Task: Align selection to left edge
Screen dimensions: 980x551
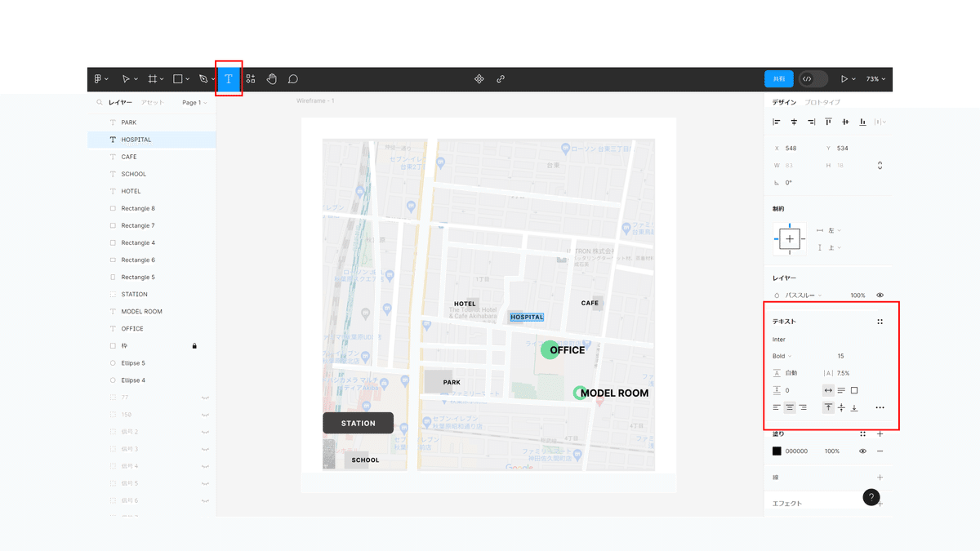Action: 777,122
